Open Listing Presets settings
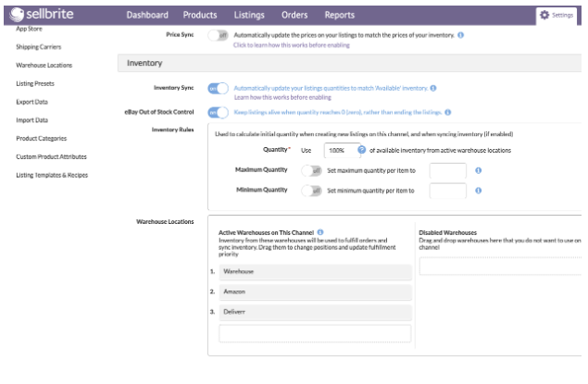This screenshot has height=384, width=588. (35, 83)
